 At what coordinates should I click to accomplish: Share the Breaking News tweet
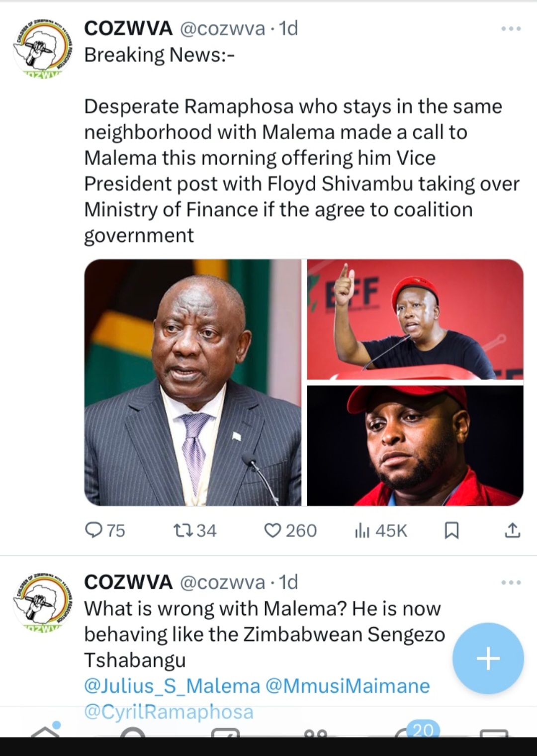coord(512,531)
